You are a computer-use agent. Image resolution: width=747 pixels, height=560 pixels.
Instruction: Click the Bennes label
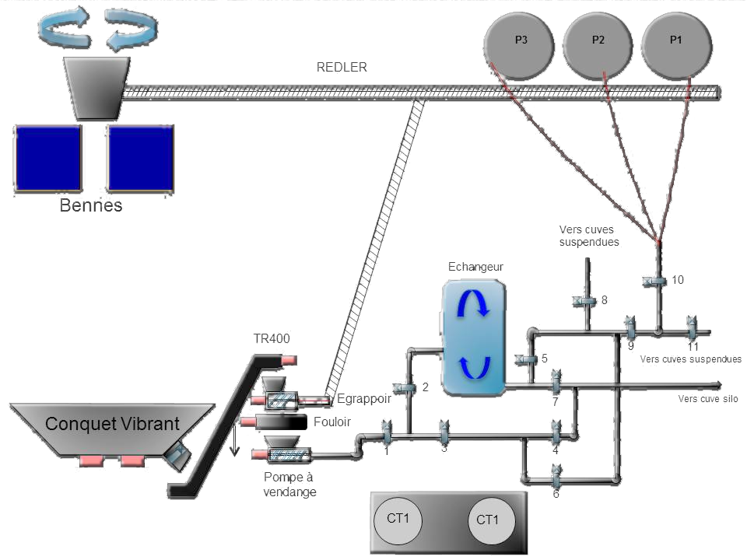click(x=91, y=205)
